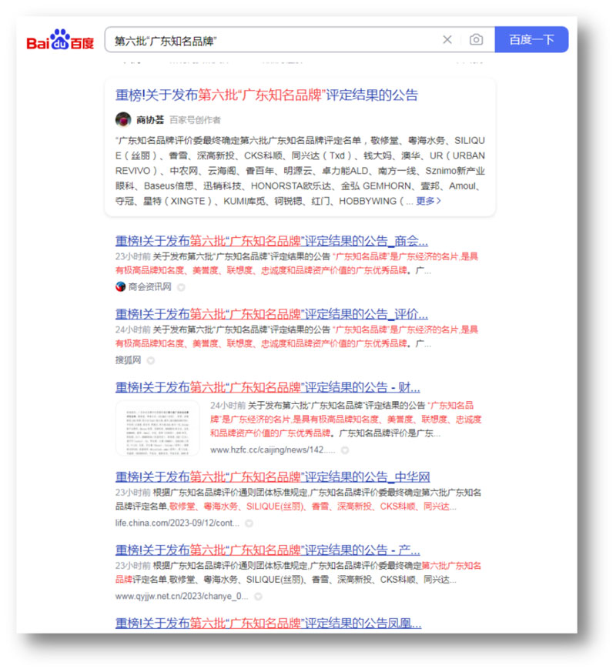Image resolution: width=616 pixels, height=672 pixels.
Task: Click the www.hzfc.cc/caijing/news URL
Action: pos(273,450)
